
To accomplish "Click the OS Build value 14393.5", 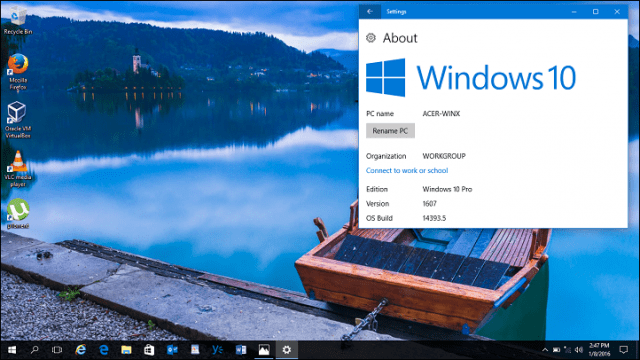I will (434, 218).
